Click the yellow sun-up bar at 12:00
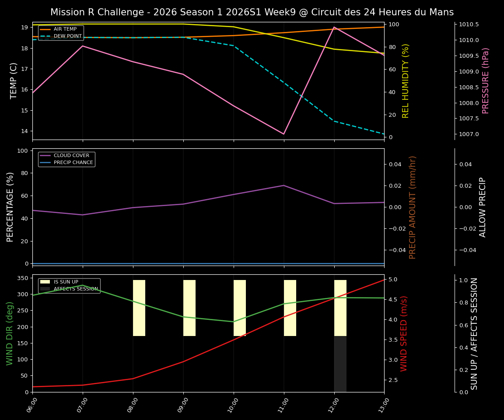The height and width of the screenshot is (420, 504). [x=339, y=306]
